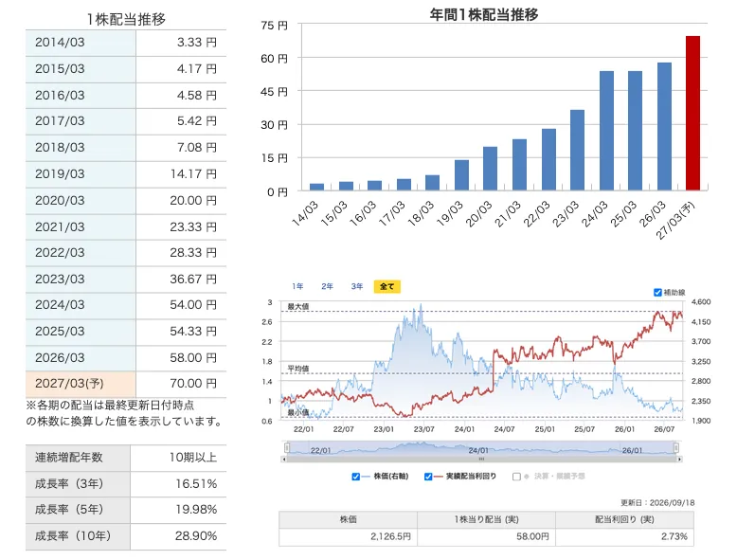
Task: Select the 1年 chart range tab
Action: tap(297, 286)
